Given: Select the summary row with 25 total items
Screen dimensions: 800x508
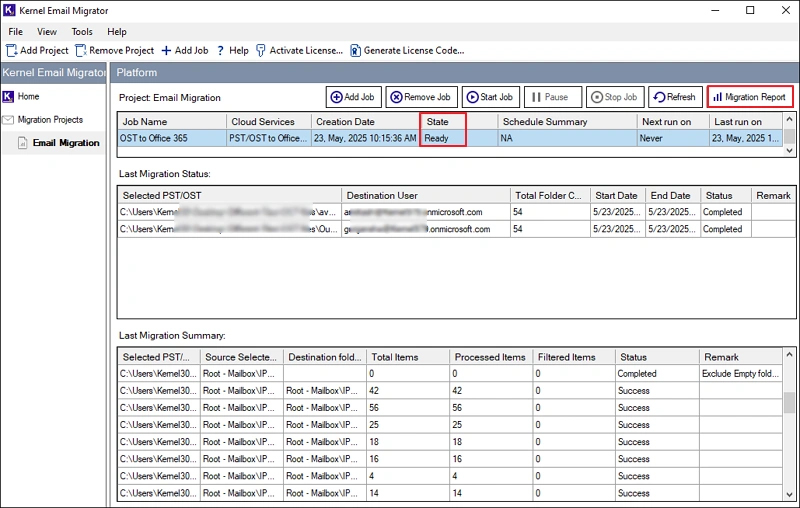Looking at the screenshot, I should 450,425.
